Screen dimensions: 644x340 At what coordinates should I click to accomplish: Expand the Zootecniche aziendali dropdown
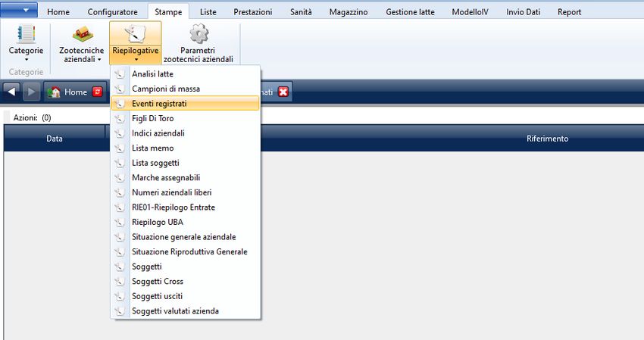click(x=98, y=59)
